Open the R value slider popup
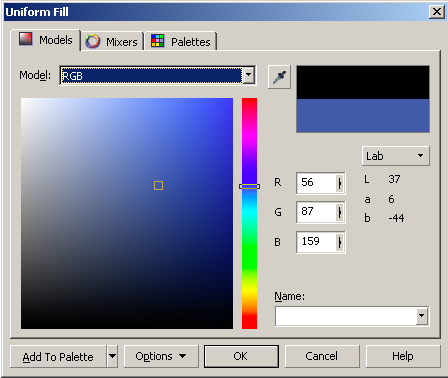 (x=340, y=183)
